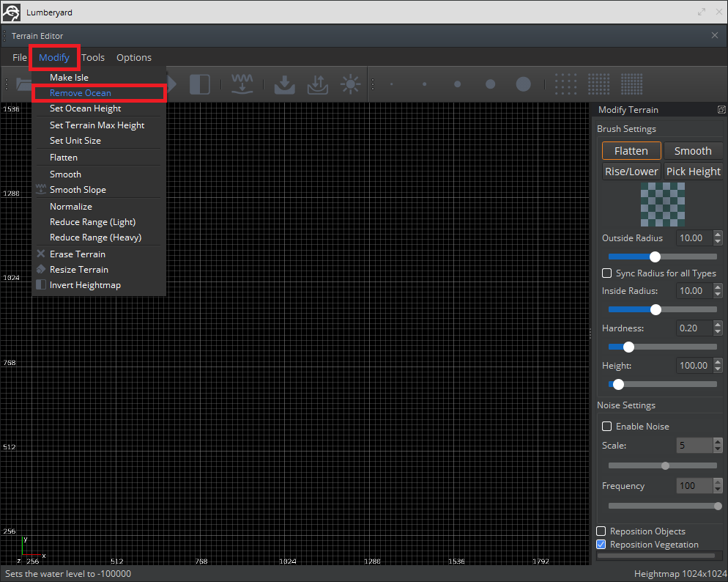728x582 pixels.
Task: Select the Flatten brush button
Action: [631, 151]
